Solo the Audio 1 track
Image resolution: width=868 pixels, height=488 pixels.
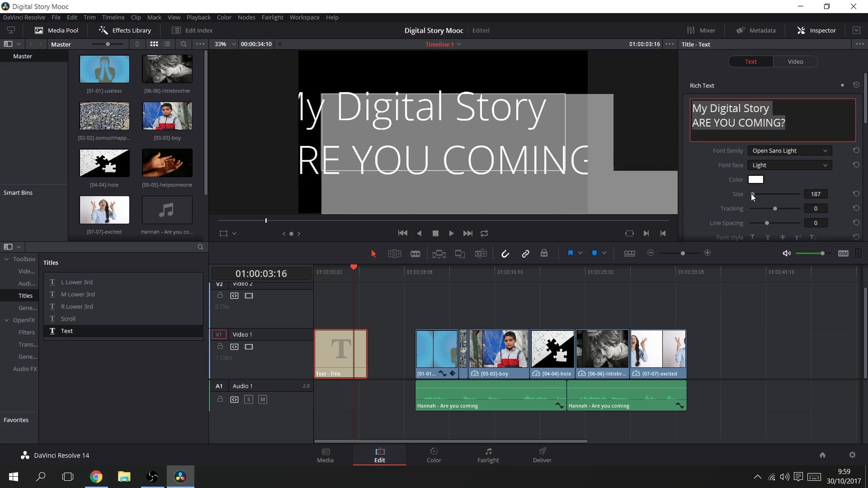click(x=248, y=399)
